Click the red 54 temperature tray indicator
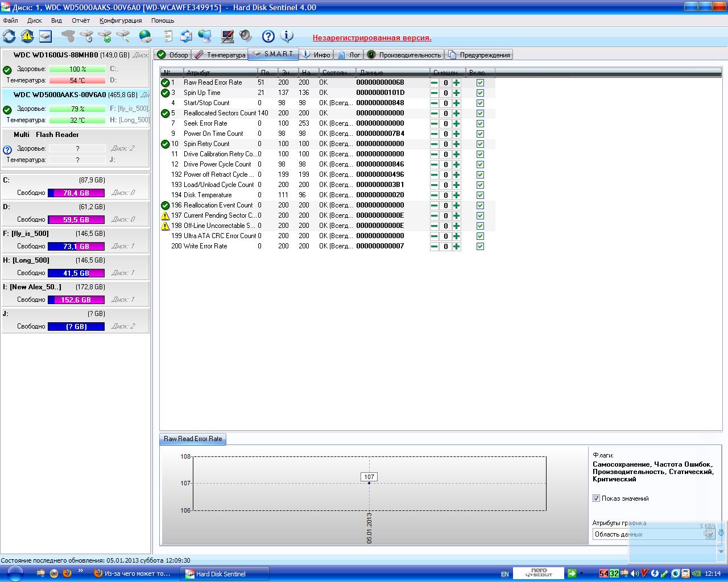This screenshot has height=582, width=728. (x=604, y=573)
